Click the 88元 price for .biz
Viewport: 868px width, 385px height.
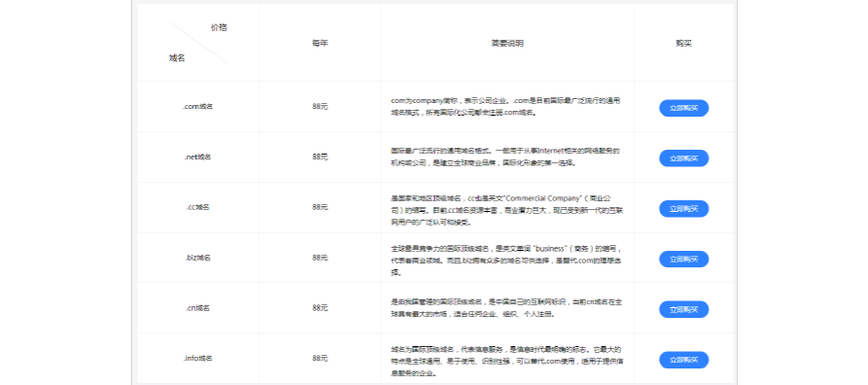[320, 258]
